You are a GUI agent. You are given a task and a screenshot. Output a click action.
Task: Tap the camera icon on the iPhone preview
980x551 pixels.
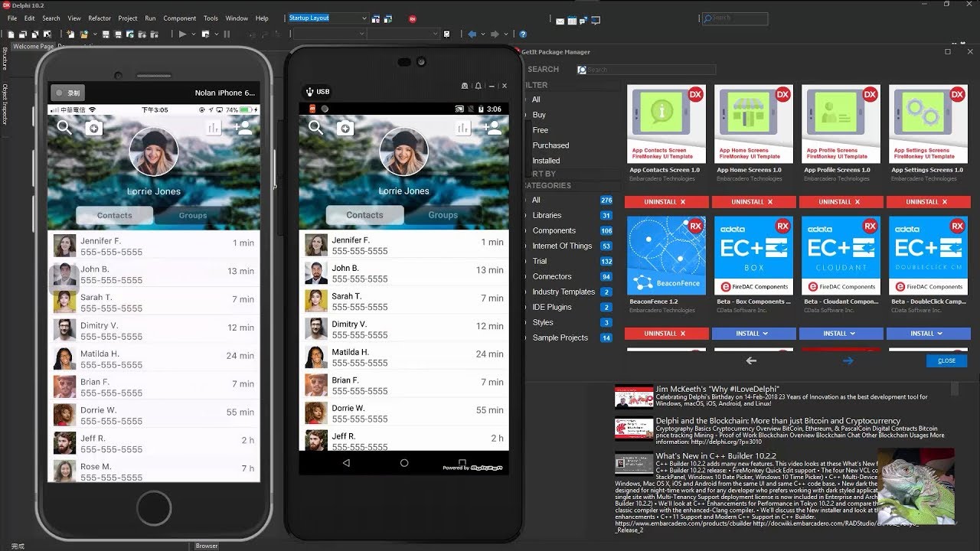coord(93,128)
